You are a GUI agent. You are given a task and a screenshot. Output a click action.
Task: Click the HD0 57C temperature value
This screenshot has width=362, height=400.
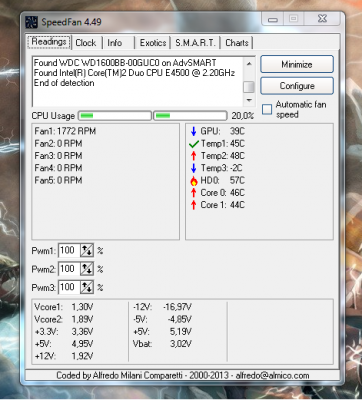237,181
